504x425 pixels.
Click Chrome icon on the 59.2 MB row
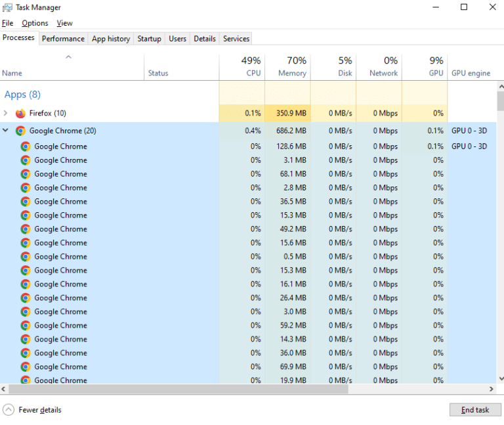[x=26, y=326]
